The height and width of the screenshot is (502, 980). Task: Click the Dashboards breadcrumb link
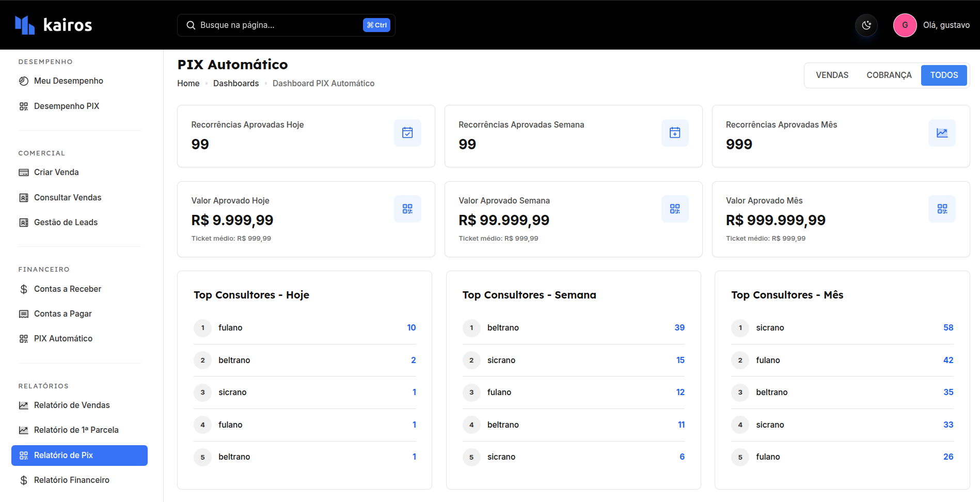click(236, 84)
